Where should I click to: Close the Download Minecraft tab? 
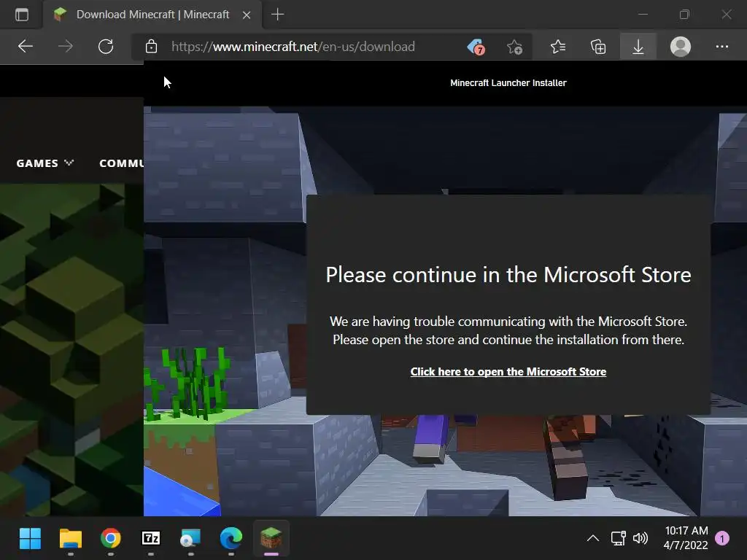coord(247,15)
